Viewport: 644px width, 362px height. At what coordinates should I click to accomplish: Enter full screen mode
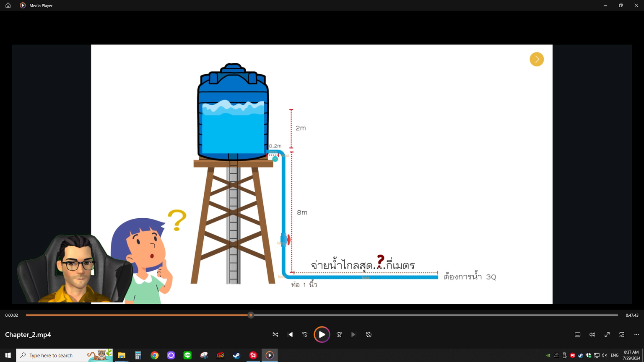pyautogui.click(x=607, y=335)
